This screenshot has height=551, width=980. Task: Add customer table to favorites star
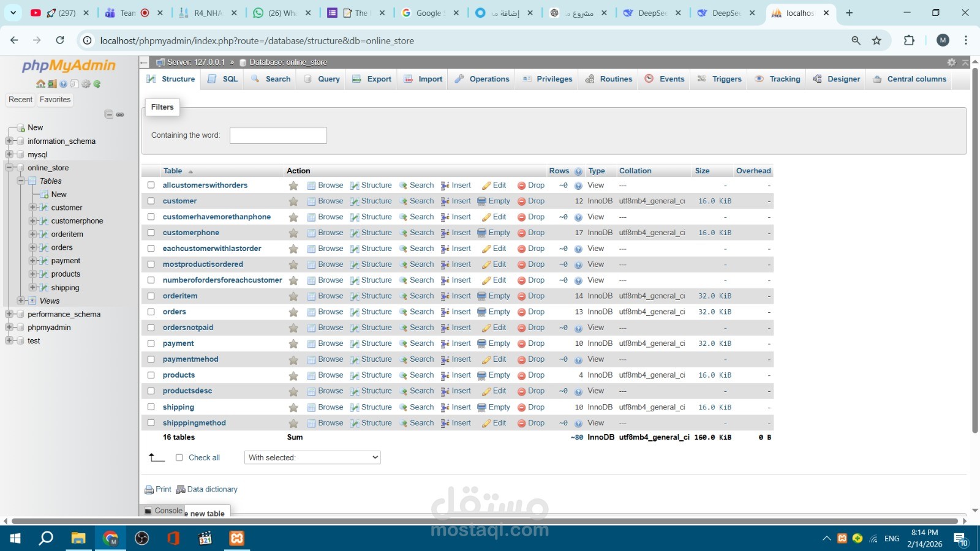coord(293,201)
